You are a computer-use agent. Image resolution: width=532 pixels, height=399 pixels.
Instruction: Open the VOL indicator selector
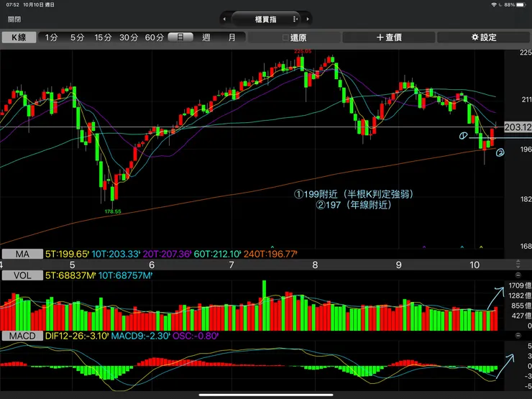[x=22, y=275]
